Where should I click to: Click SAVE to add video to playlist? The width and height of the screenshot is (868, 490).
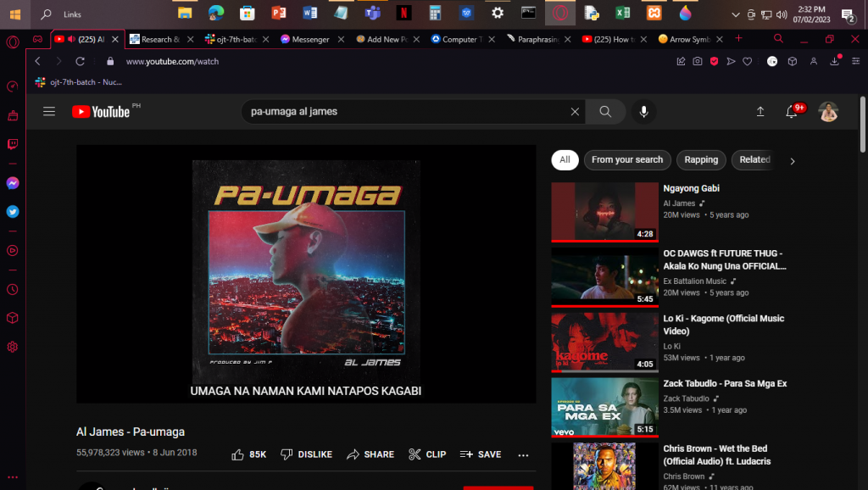[x=481, y=454]
